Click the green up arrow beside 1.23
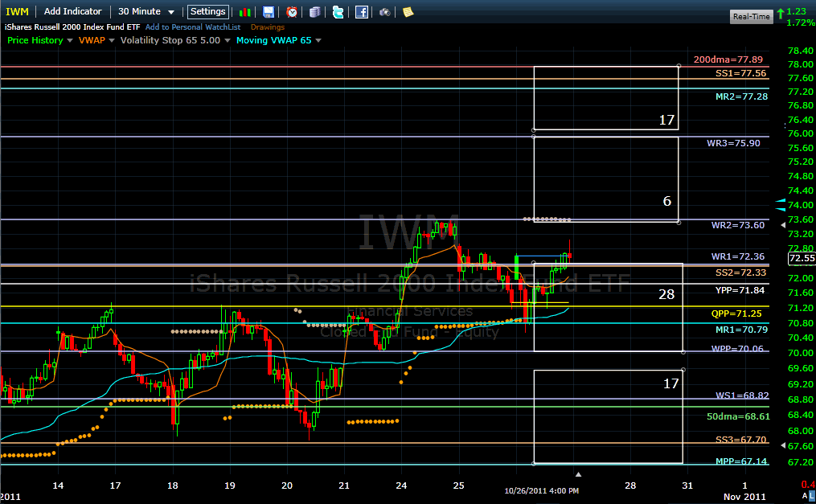The image size is (816, 504). 780,14
